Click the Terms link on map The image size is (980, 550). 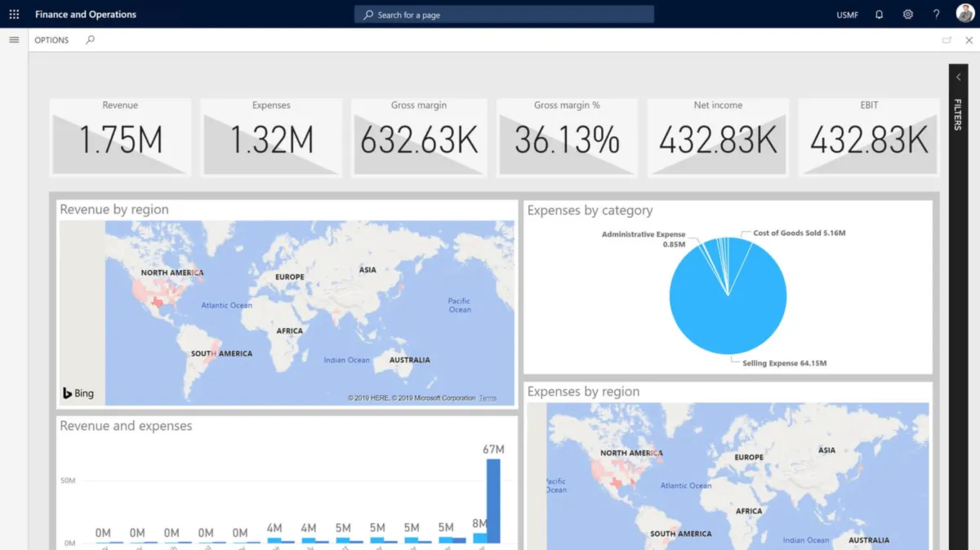tap(488, 398)
